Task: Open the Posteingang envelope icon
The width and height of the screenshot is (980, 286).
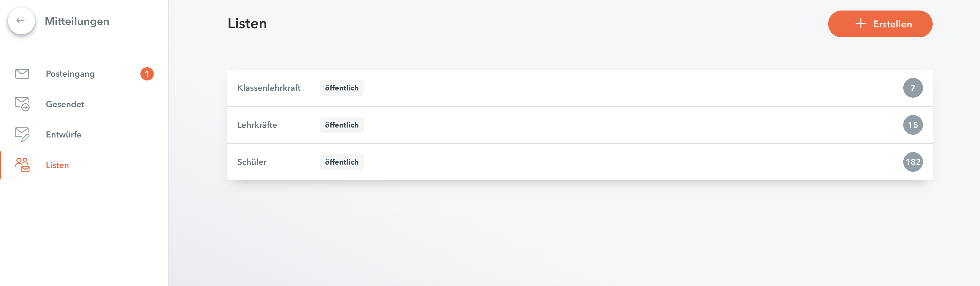Action: click(x=22, y=74)
